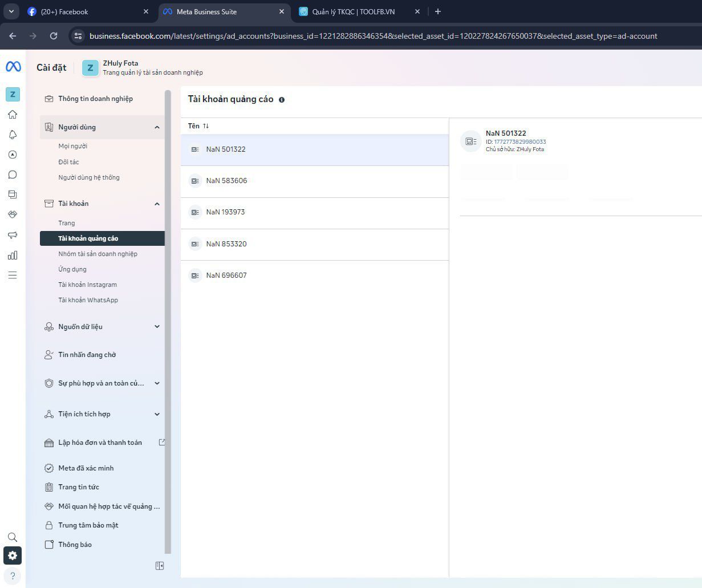702x588 pixels.
Task: Go back with browser back arrow
Action: pos(13,36)
